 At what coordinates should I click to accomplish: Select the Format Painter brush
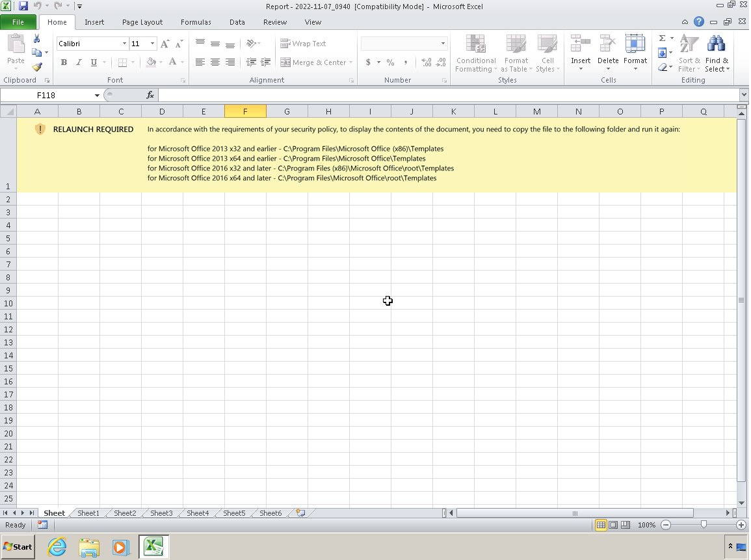coord(37,66)
